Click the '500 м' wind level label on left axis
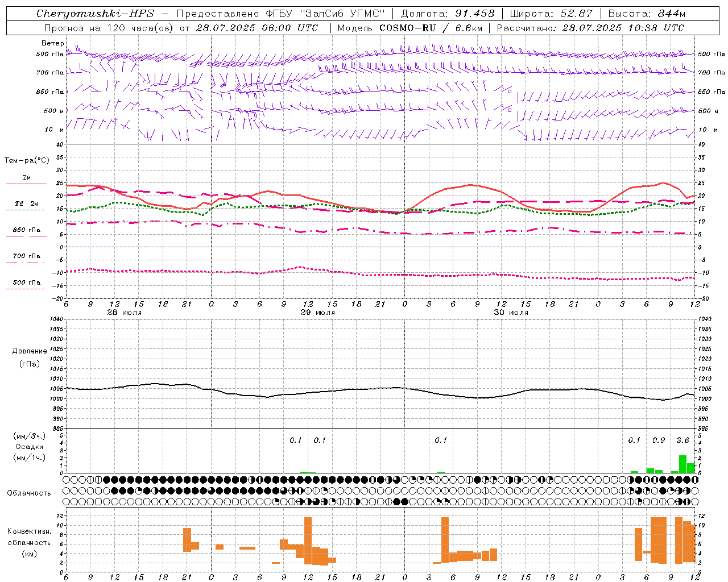This screenshot has width=728, height=582. pyautogui.click(x=55, y=111)
